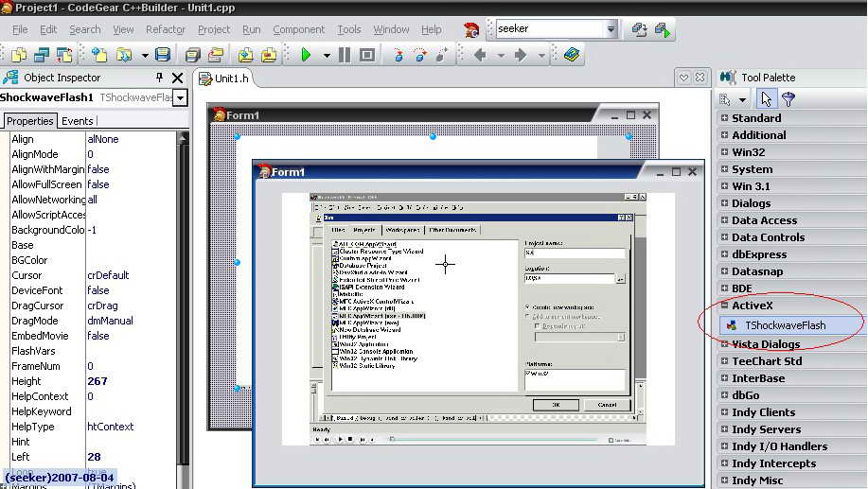Open the seeker desktop layout combo box
The image size is (868, 489).
point(611,28)
